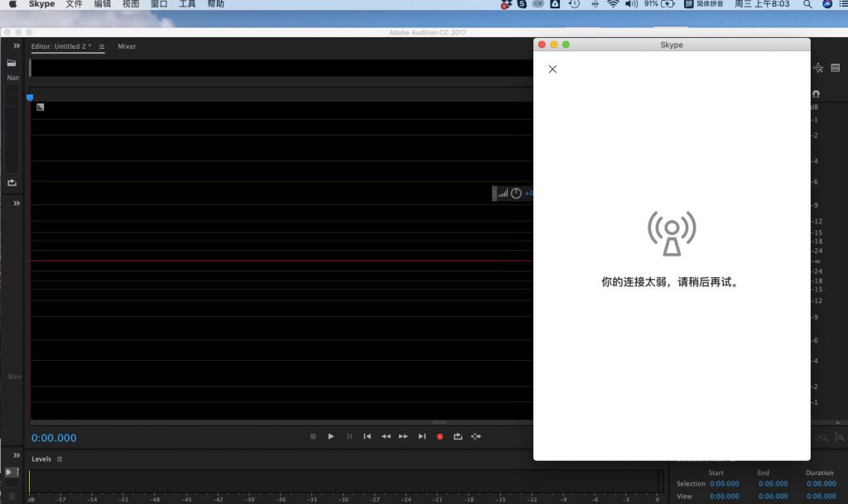This screenshot has height=504, width=848.
Task: Click the Selection Start time value
Action: tap(724, 483)
